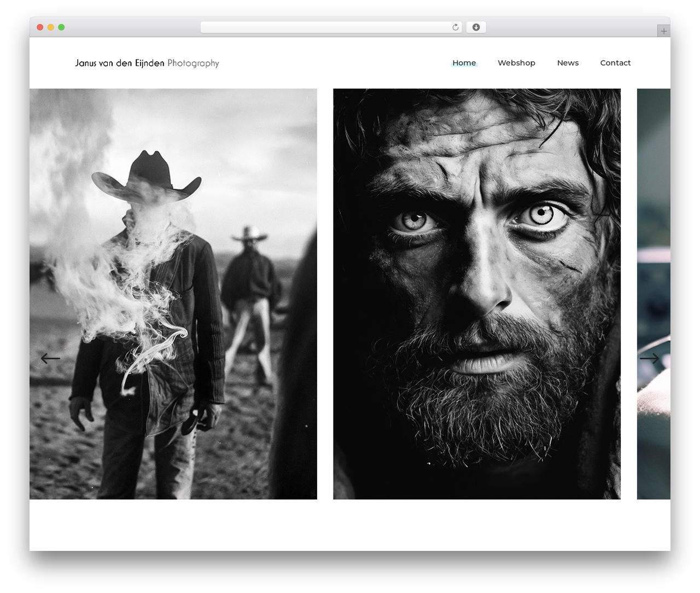This screenshot has height=593, width=700.
Task: Add a new browser tab with plus
Action: pos(664,31)
